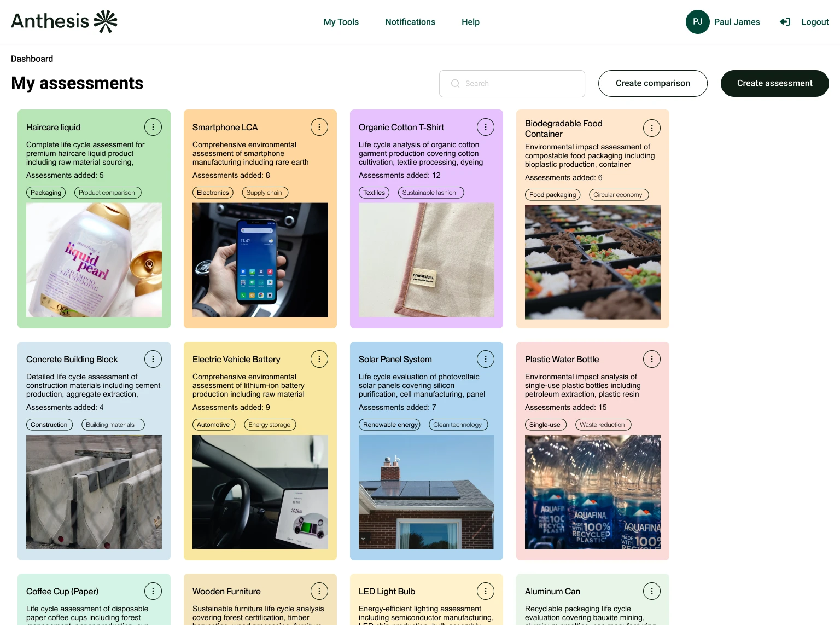Focus the Search input field
Image resolution: width=840 pixels, height=625 pixels.
512,84
